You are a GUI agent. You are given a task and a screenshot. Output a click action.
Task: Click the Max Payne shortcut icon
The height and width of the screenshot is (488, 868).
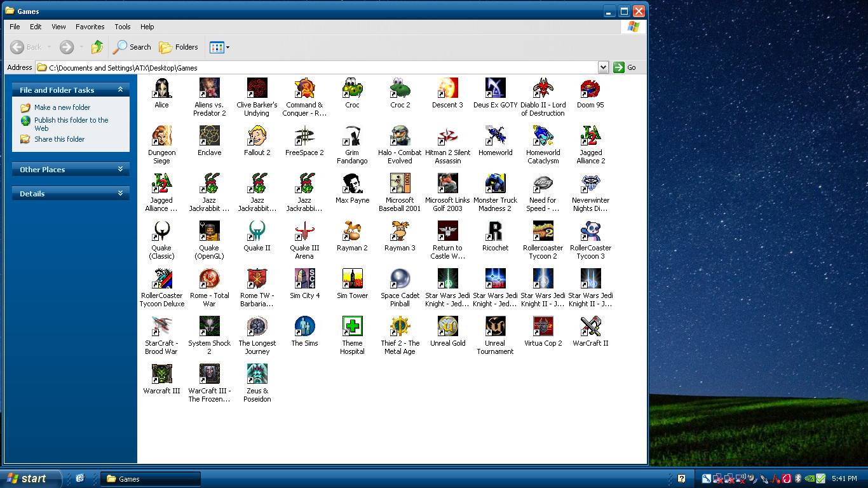352,183
